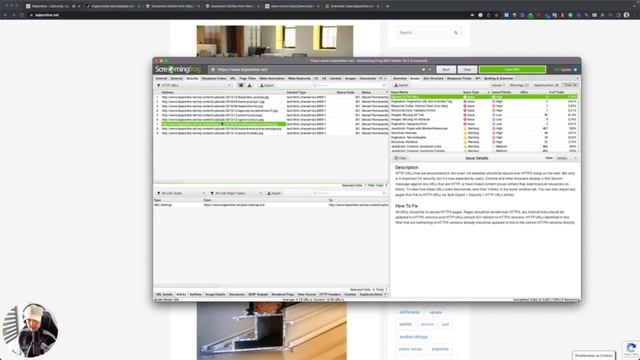640x360 pixels.
Task: Open All Link Types filter dropdown
Action: [180, 193]
